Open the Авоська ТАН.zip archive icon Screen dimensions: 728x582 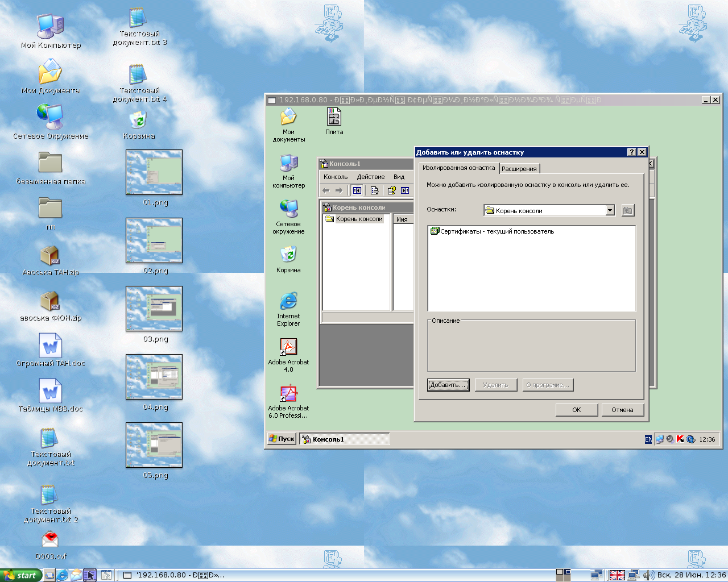tap(50, 256)
